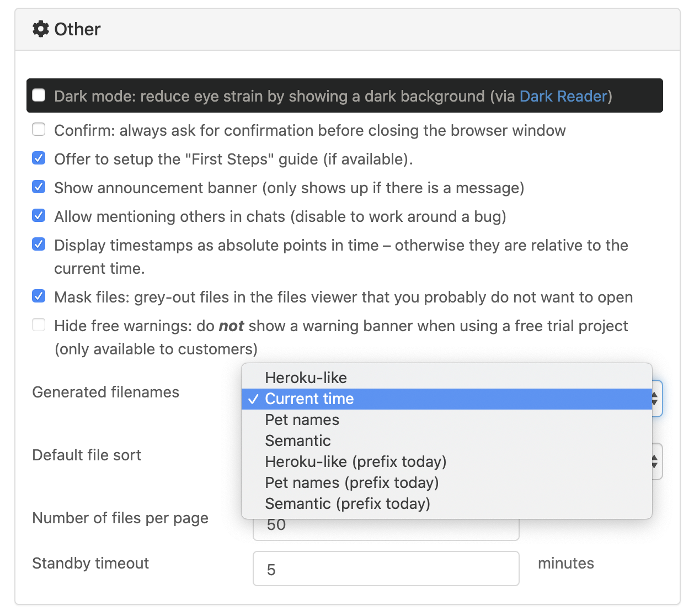
Task: Enable the Dark mode checkbox
Action: coord(39,95)
